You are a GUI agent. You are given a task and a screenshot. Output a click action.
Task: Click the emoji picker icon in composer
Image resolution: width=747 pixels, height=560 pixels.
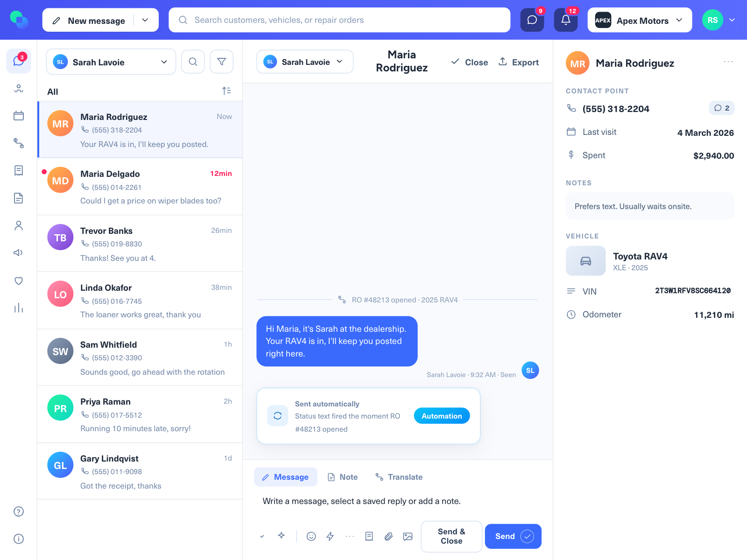coord(311,536)
